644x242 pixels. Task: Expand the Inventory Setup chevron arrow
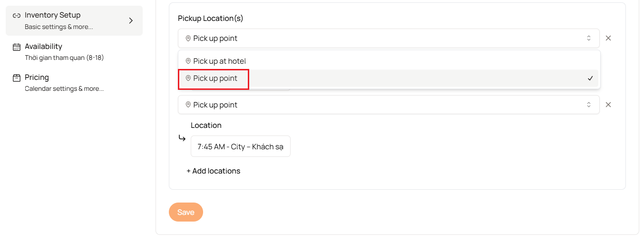point(131,20)
